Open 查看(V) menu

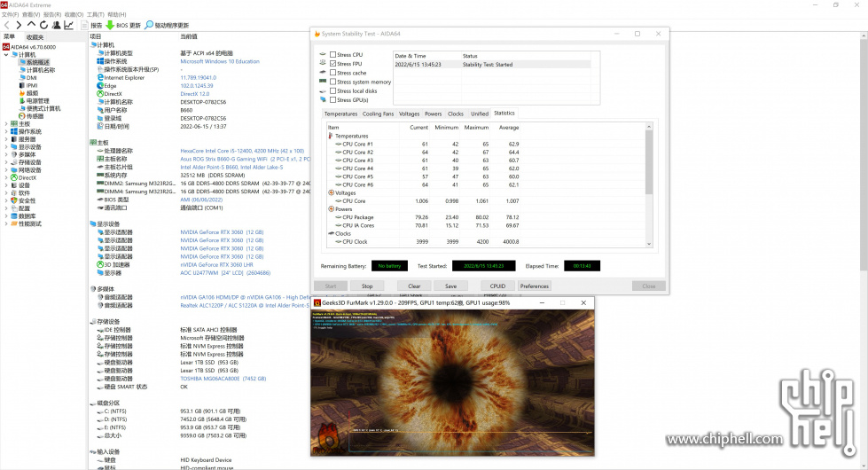click(x=31, y=14)
